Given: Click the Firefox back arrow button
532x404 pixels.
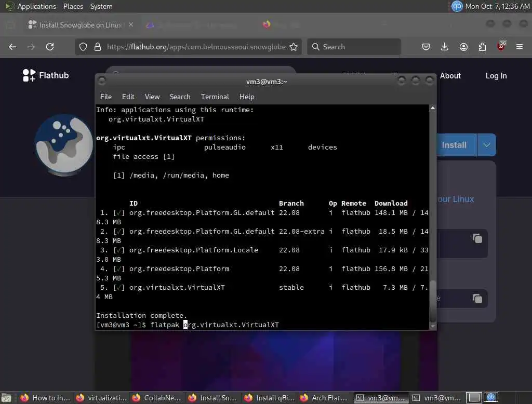Looking at the screenshot, I should click(x=12, y=47).
